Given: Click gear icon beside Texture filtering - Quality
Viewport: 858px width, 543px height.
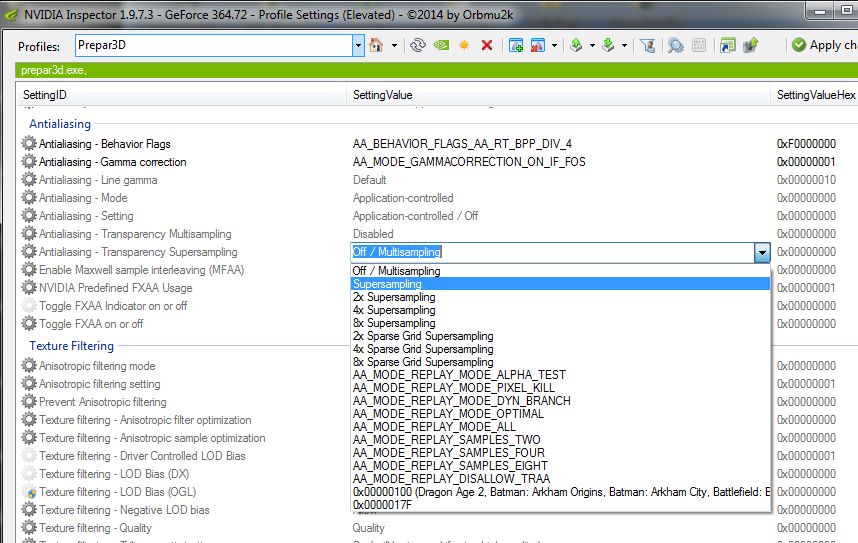Looking at the screenshot, I should (29, 528).
